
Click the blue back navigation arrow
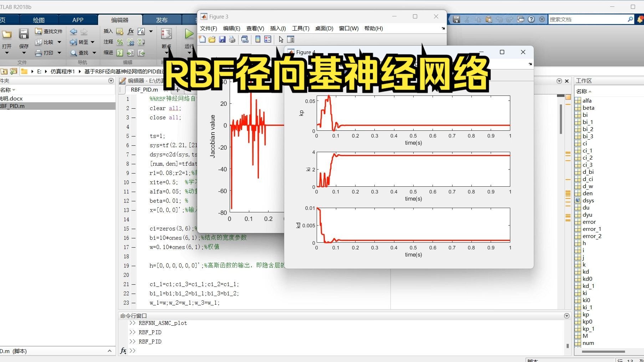(x=73, y=32)
